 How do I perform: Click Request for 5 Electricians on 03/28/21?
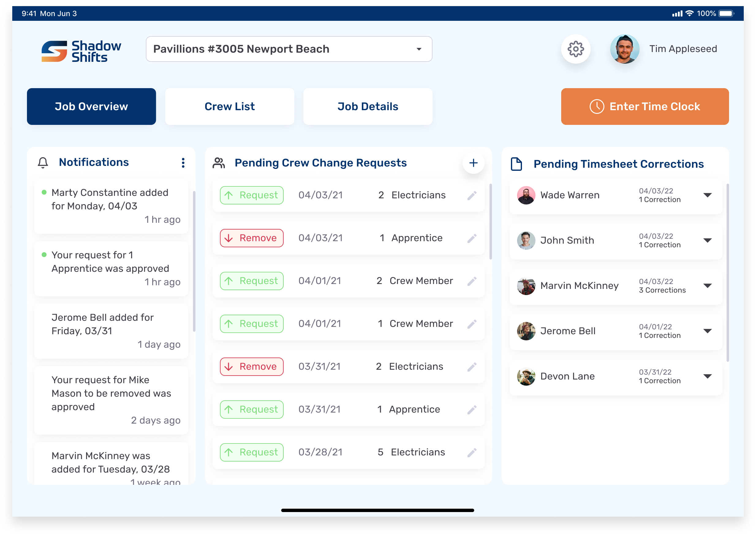[251, 452]
